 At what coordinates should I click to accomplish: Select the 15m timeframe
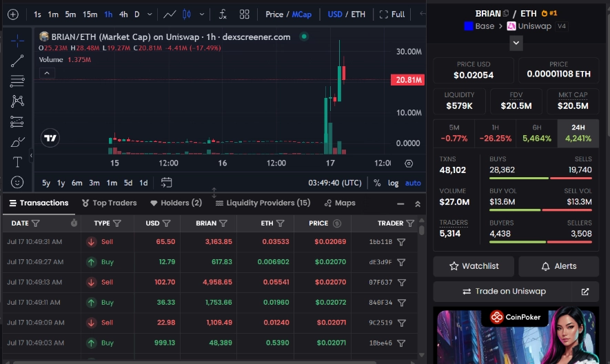click(x=90, y=14)
